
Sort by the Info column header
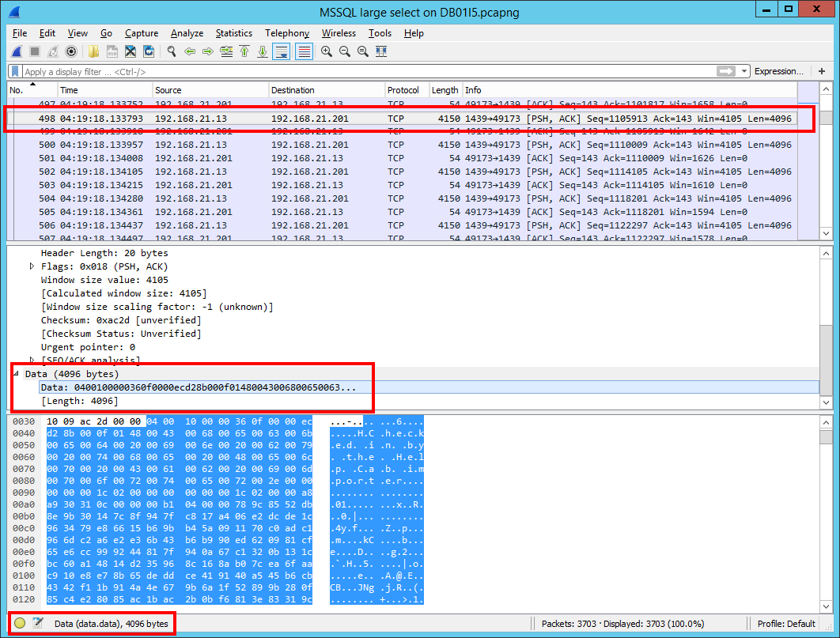[x=630, y=90]
